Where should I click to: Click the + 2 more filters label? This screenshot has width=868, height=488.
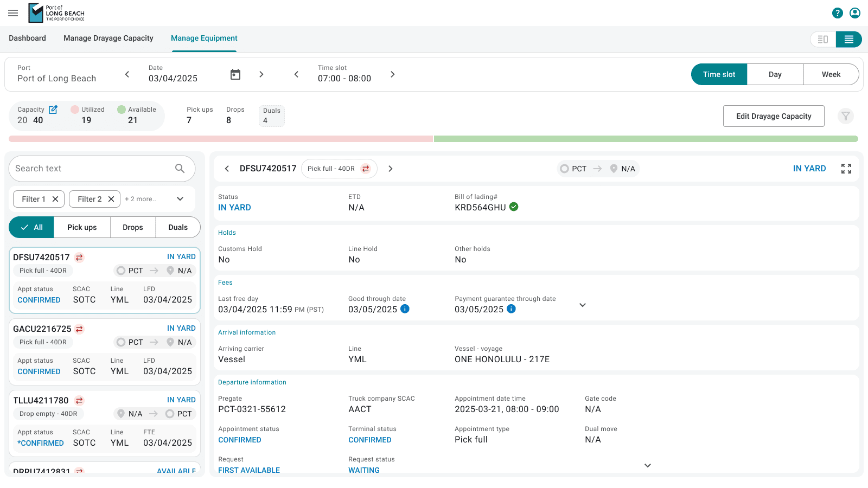point(141,199)
